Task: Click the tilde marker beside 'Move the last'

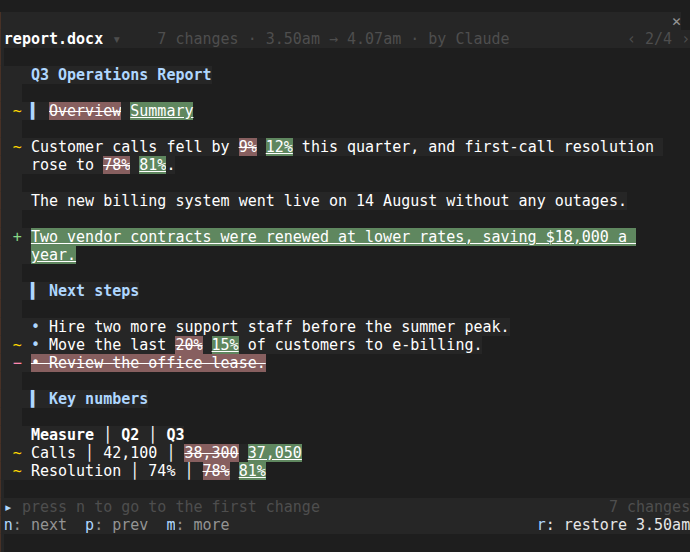Action: point(17,345)
